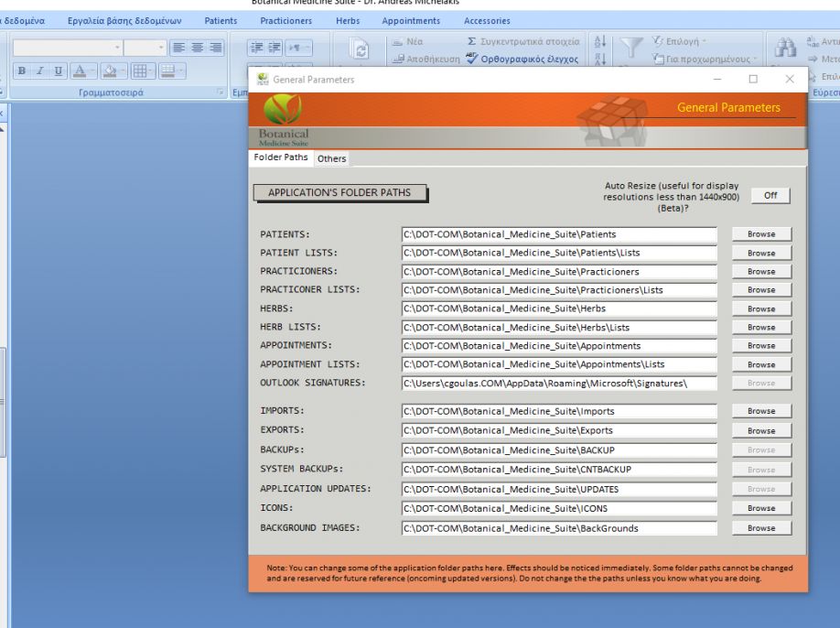
Task: Click the OUTLOOK SIGNATURES path field
Action: (x=559, y=384)
